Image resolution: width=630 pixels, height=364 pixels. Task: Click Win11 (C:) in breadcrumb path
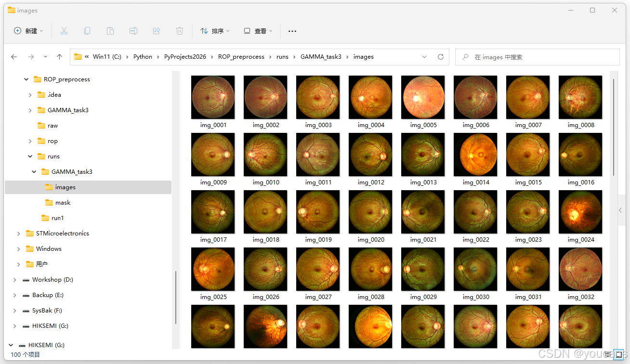(x=107, y=57)
